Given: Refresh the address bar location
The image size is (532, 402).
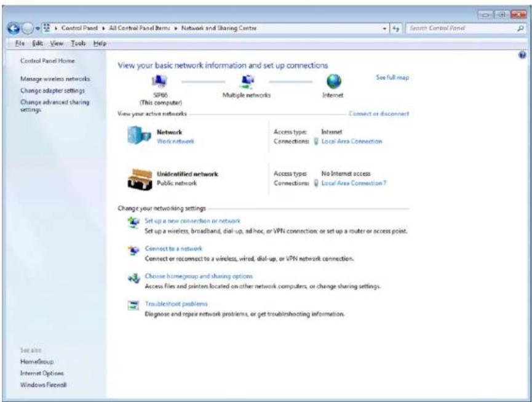Looking at the screenshot, I should (395, 29).
